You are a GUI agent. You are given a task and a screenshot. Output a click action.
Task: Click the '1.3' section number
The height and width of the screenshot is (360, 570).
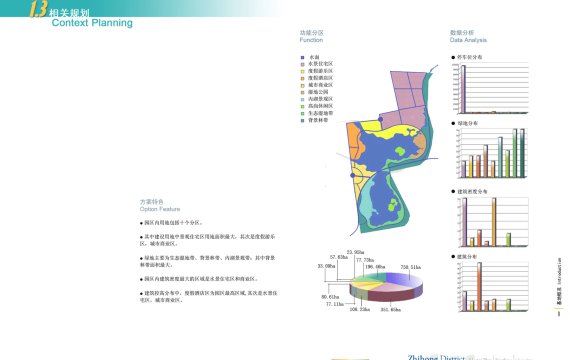click(38, 9)
